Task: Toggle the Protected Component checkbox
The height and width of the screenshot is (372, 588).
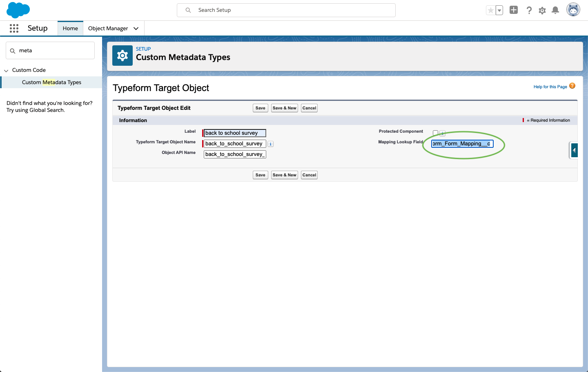Action: [x=435, y=133]
